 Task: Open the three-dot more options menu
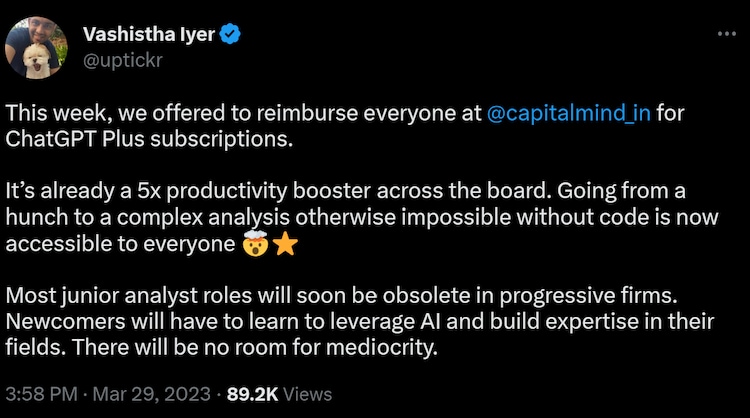pyautogui.click(x=726, y=34)
